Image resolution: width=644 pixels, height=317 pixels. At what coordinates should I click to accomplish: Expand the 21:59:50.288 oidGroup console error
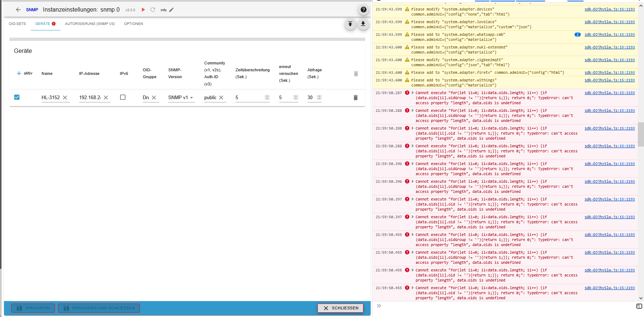(413, 110)
